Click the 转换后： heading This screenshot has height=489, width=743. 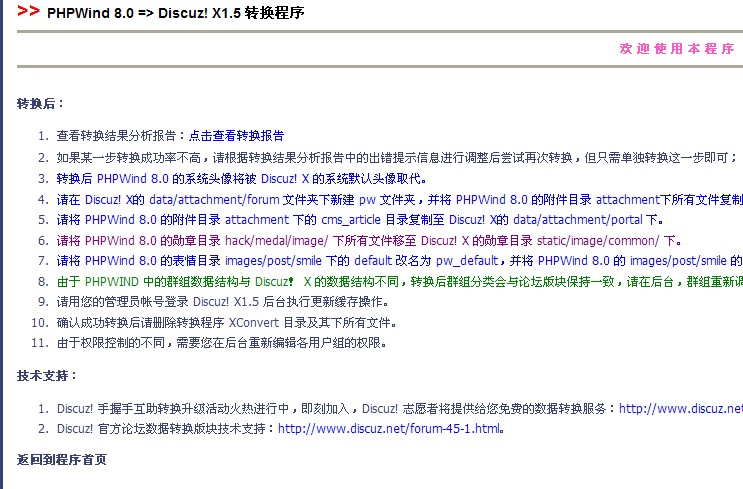coord(40,103)
